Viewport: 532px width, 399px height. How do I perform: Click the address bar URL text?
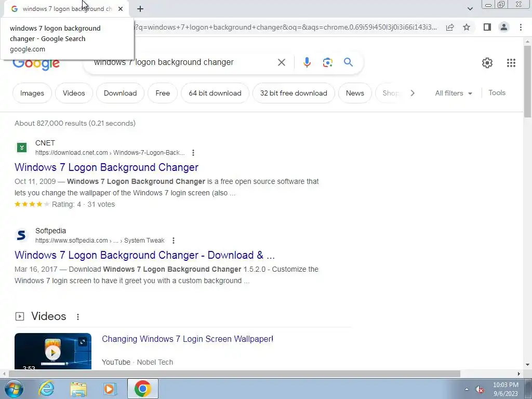(286, 27)
